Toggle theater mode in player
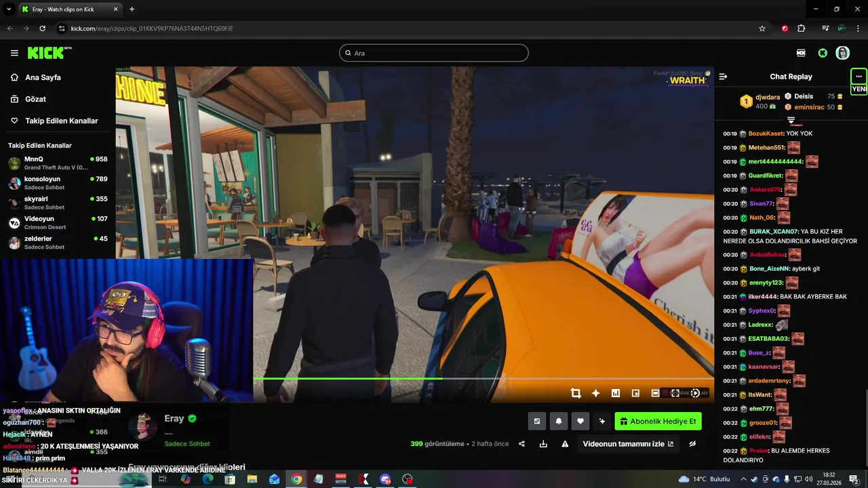 [655, 393]
